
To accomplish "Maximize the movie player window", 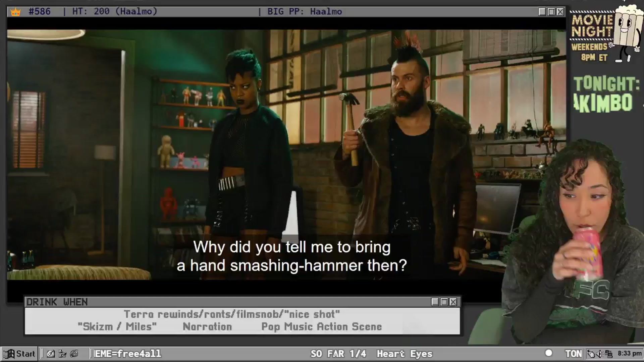I will [551, 12].
